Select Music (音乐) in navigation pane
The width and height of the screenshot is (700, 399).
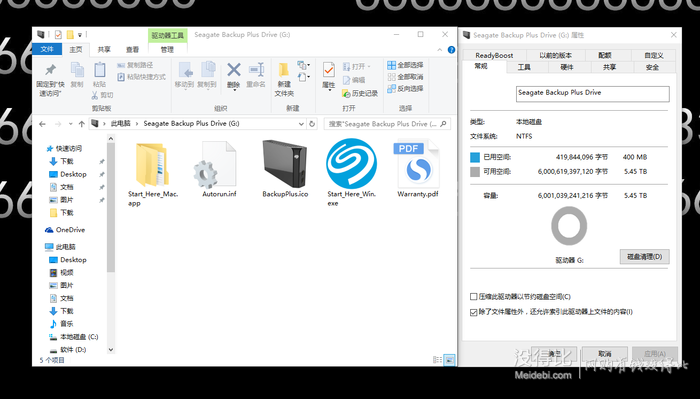click(x=61, y=324)
